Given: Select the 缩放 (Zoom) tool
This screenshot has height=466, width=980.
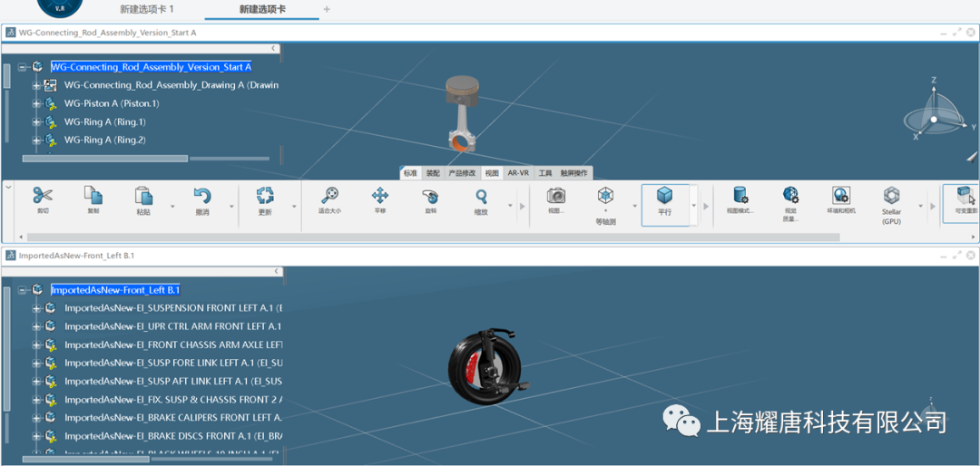Looking at the screenshot, I should click(481, 196).
